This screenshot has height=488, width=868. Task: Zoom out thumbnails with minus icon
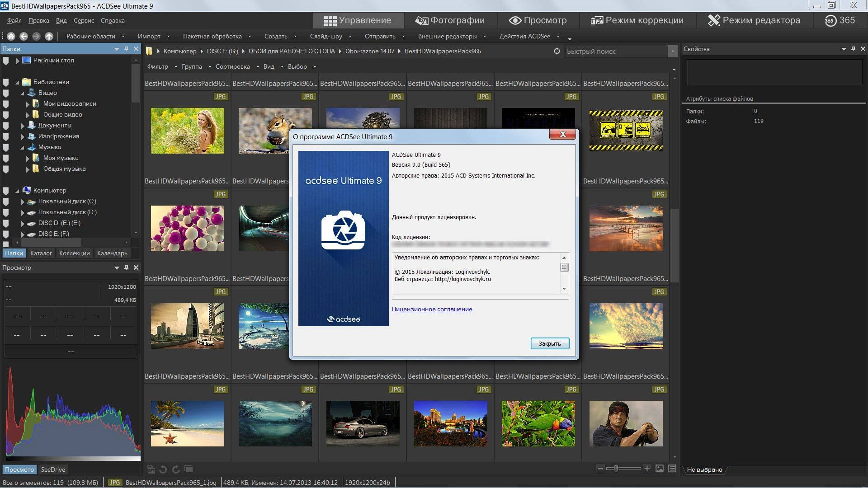click(600, 469)
